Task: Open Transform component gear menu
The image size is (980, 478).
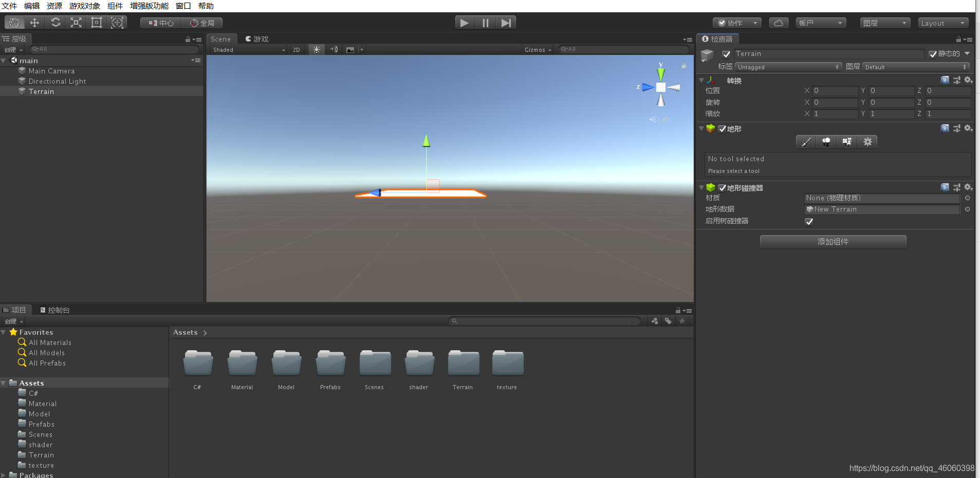Action: pyautogui.click(x=968, y=80)
